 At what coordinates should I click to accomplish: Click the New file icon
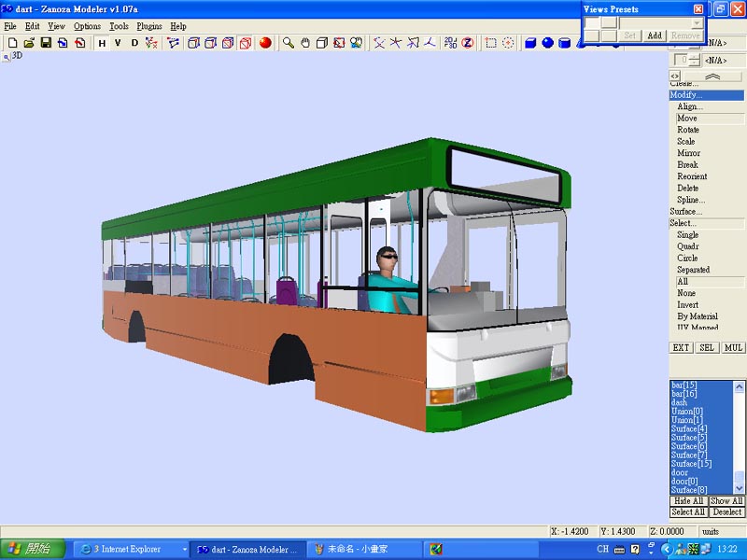coord(13,43)
